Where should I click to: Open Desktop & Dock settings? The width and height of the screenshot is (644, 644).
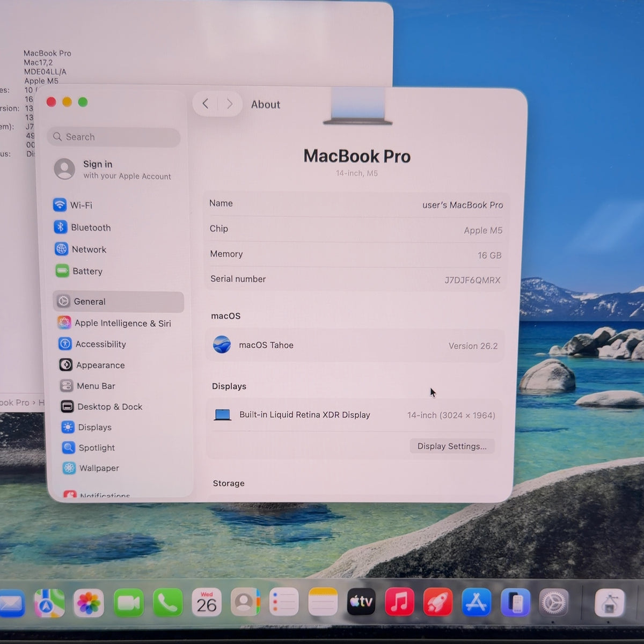click(102, 407)
